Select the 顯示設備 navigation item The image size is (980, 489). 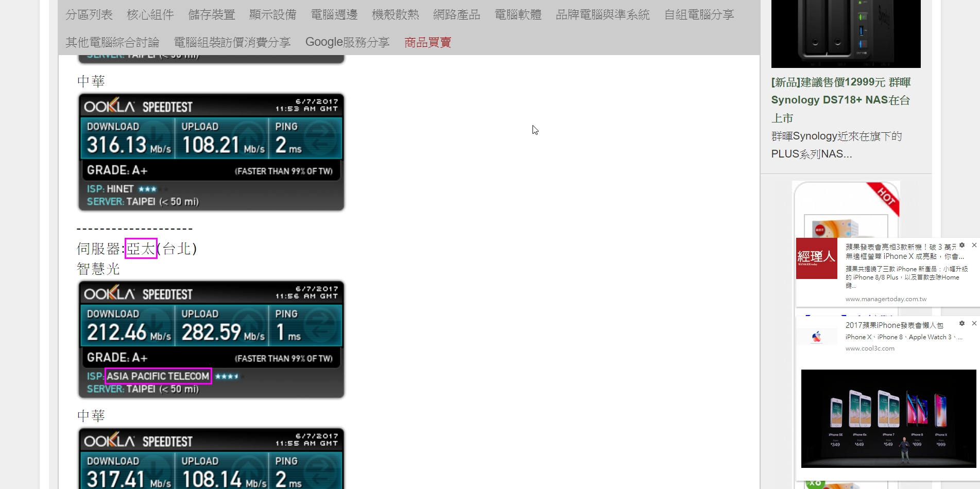tap(273, 14)
